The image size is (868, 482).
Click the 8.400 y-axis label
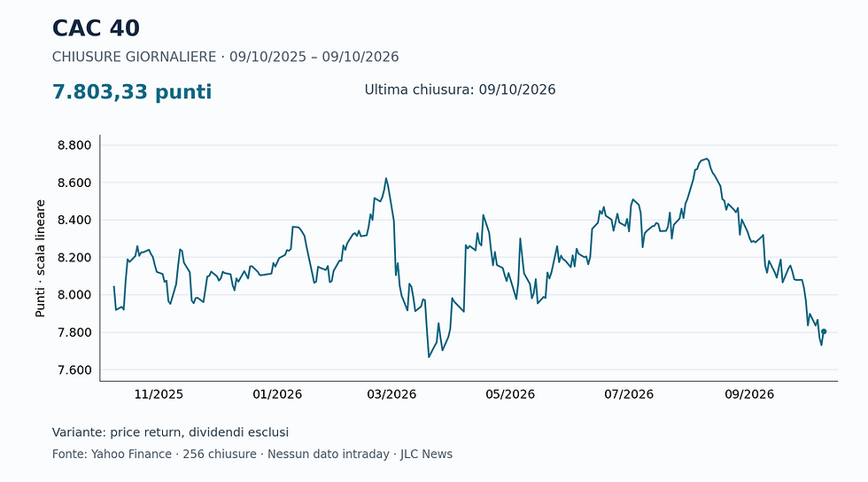pyautogui.click(x=74, y=221)
